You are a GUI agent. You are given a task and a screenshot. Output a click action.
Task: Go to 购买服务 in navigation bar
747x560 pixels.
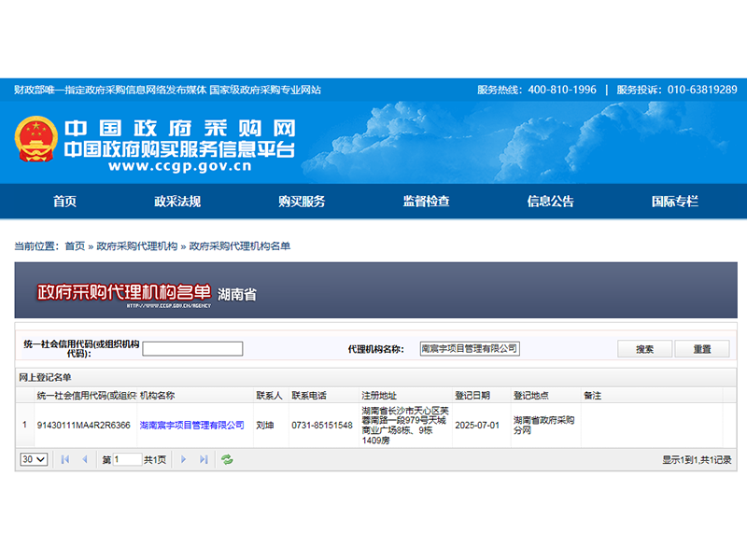pyautogui.click(x=302, y=202)
